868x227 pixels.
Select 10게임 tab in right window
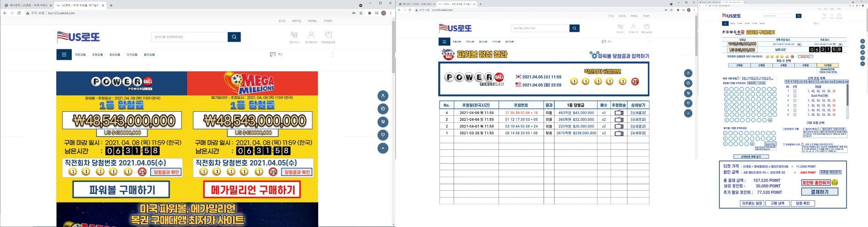(x=828, y=65)
